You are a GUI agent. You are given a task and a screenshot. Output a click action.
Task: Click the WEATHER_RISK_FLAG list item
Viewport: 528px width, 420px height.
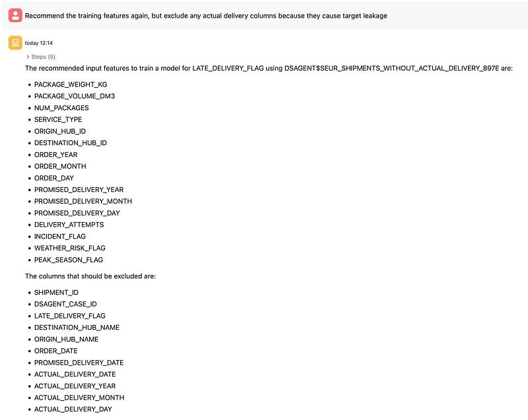point(69,248)
